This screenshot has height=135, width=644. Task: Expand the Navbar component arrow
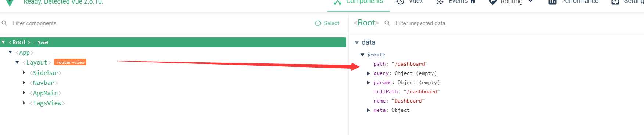click(x=24, y=83)
